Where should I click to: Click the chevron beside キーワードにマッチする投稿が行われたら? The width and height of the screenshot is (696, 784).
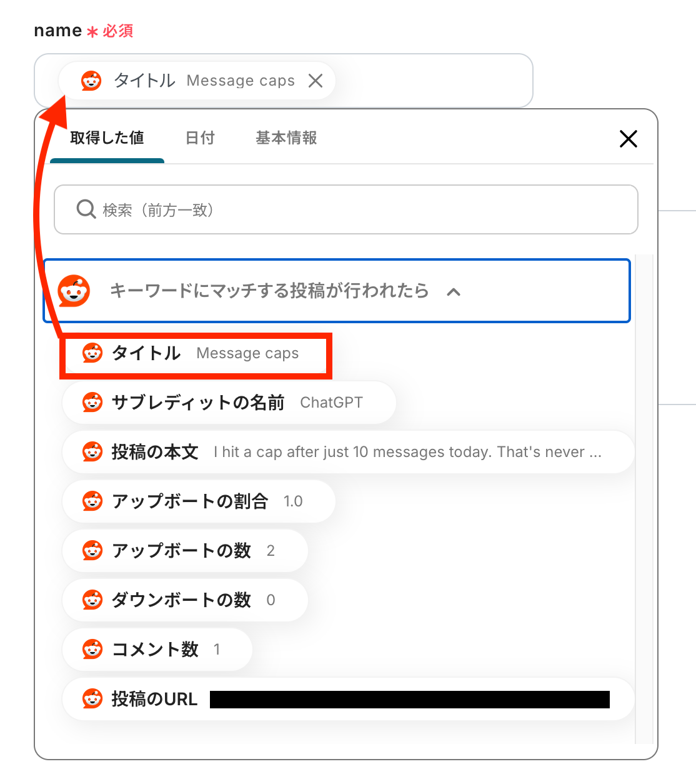point(454,292)
